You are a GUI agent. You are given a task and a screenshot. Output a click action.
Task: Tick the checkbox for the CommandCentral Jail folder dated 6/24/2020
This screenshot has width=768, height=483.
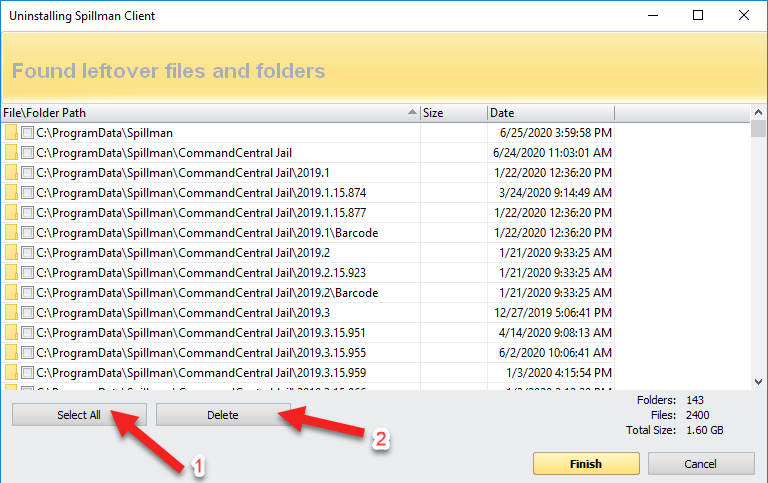pos(27,153)
